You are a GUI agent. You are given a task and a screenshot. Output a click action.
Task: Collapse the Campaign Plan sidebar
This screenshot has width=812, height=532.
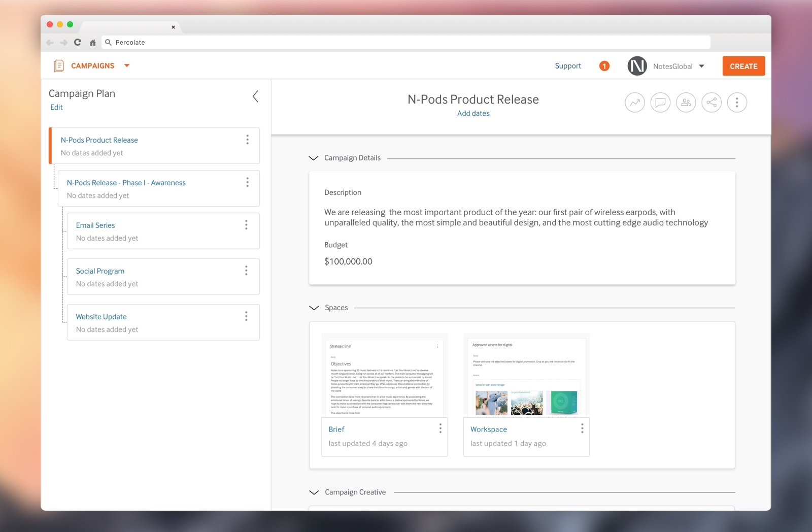click(256, 96)
